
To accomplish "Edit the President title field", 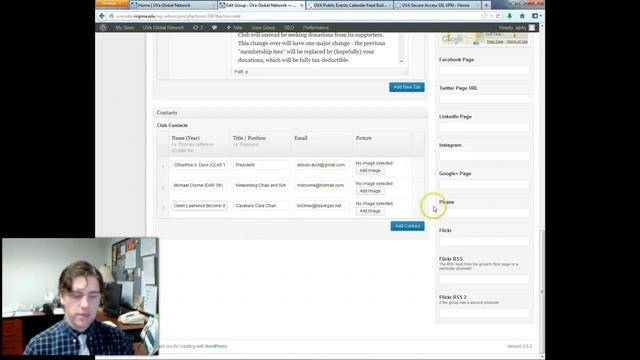I will 260,165.
